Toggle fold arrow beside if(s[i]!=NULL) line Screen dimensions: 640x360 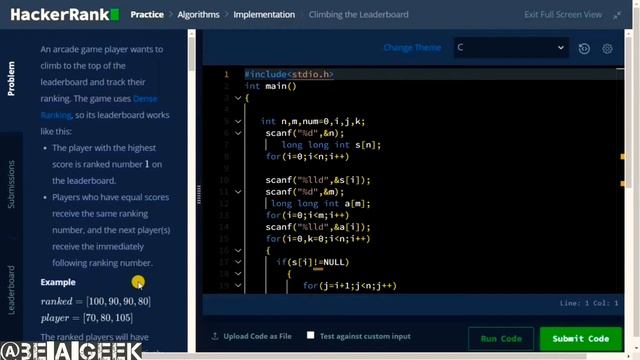click(x=238, y=262)
